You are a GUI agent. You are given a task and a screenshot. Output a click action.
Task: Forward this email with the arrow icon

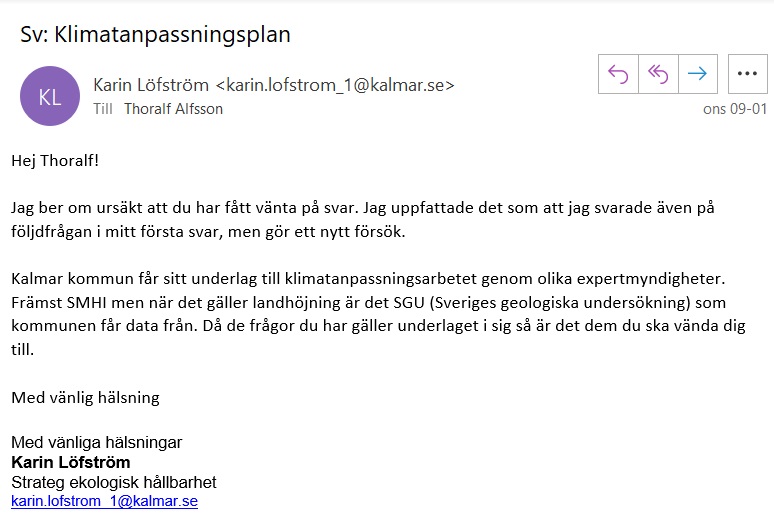click(x=698, y=74)
